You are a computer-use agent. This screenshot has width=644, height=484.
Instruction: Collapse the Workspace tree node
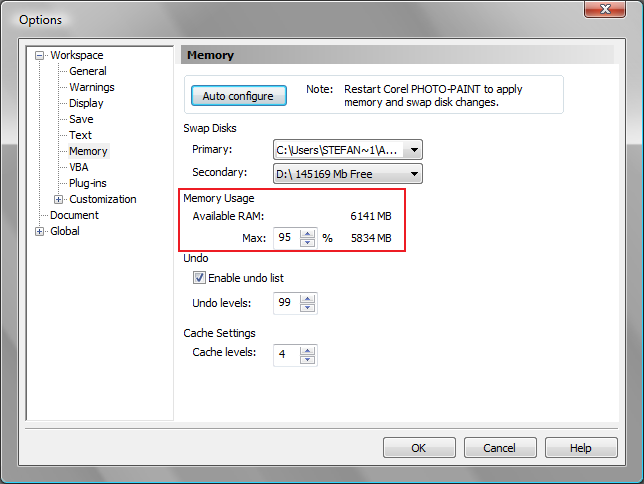[39, 55]
